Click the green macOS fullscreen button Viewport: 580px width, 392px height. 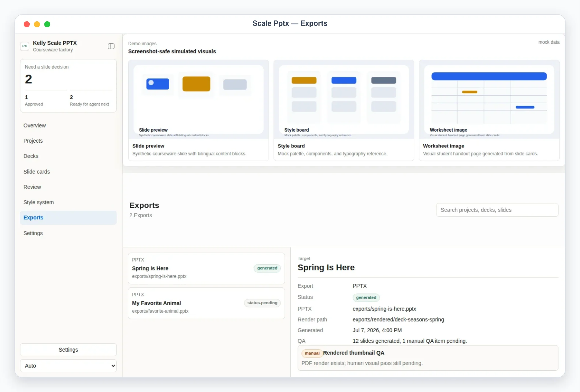click(47, 24)
